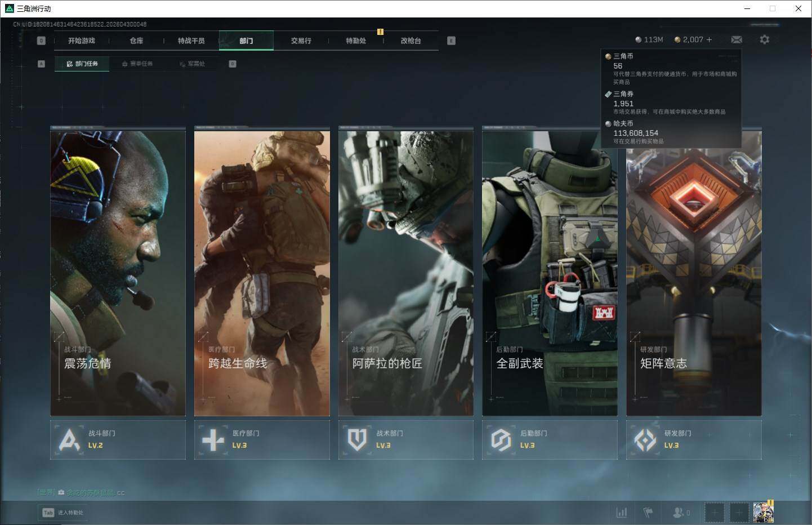Screen dimensions: 812x525
Task: Select the 军需处 sub-tab
Action: pyautogui.click(x=193, y=64)
